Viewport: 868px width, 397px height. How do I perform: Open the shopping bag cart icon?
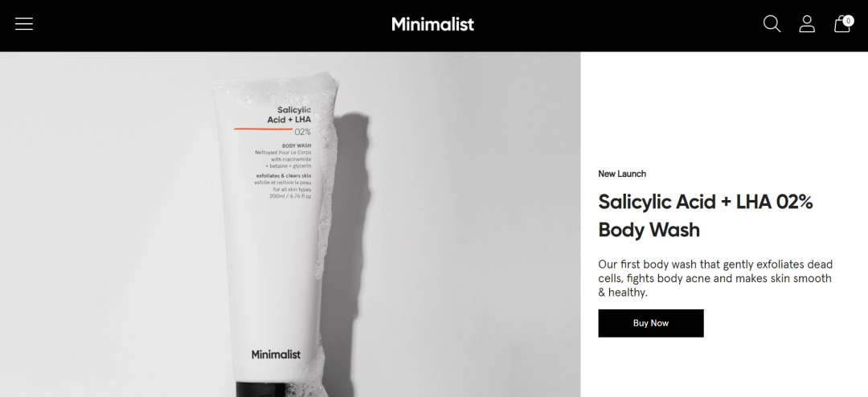pyautogui.click(x=842, y=24)
